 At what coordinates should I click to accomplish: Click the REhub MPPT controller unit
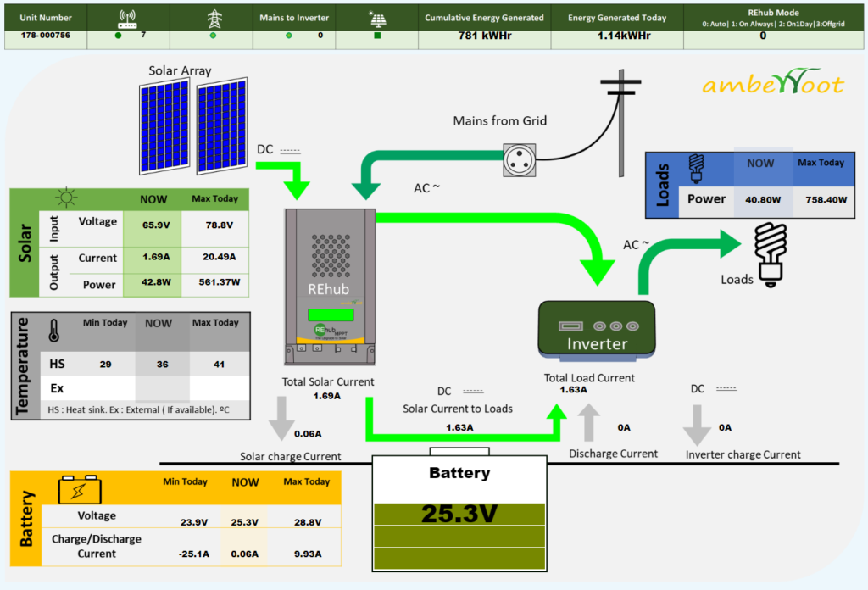pyautogui.click(x=330, y=287)
